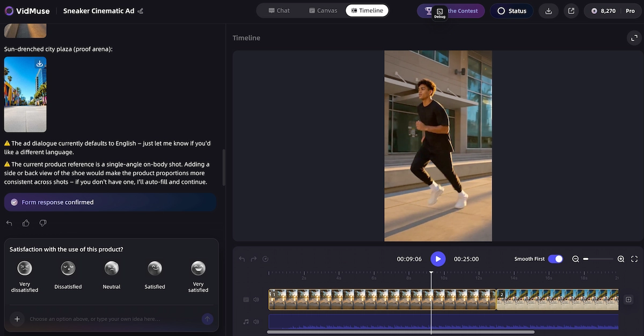Click the satisfaction survey question text
Screen dimensions: 644x336
pyautogui.click(x=67, y=249)
